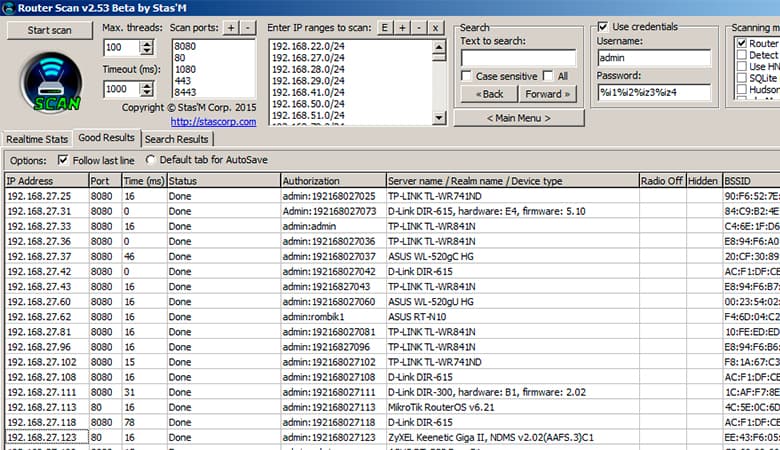The height and width of the screenshot is (450, 780).
Task: Switch to the Search Results tab
Action: click(x=177, y=139)
